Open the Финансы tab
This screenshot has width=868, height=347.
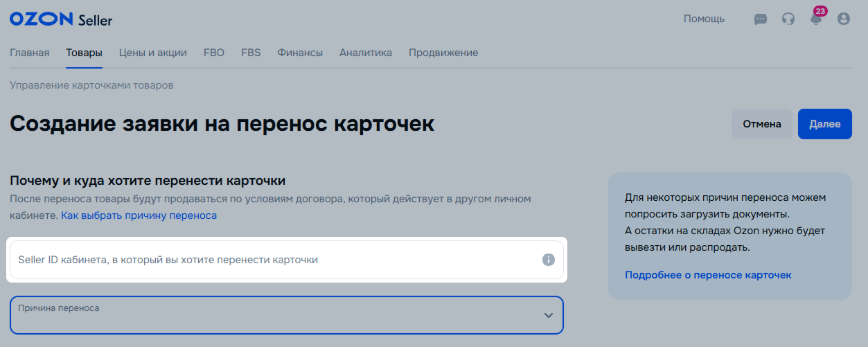tap(300, 53)
